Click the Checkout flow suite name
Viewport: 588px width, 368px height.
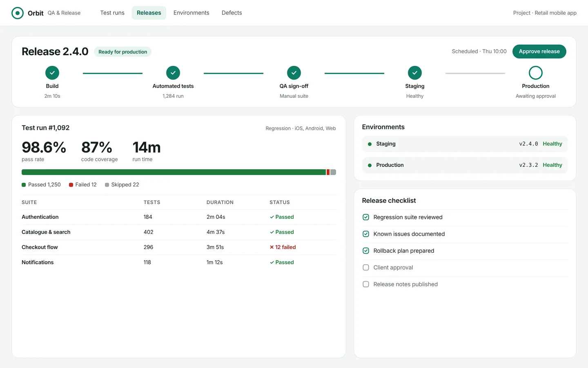40,247
